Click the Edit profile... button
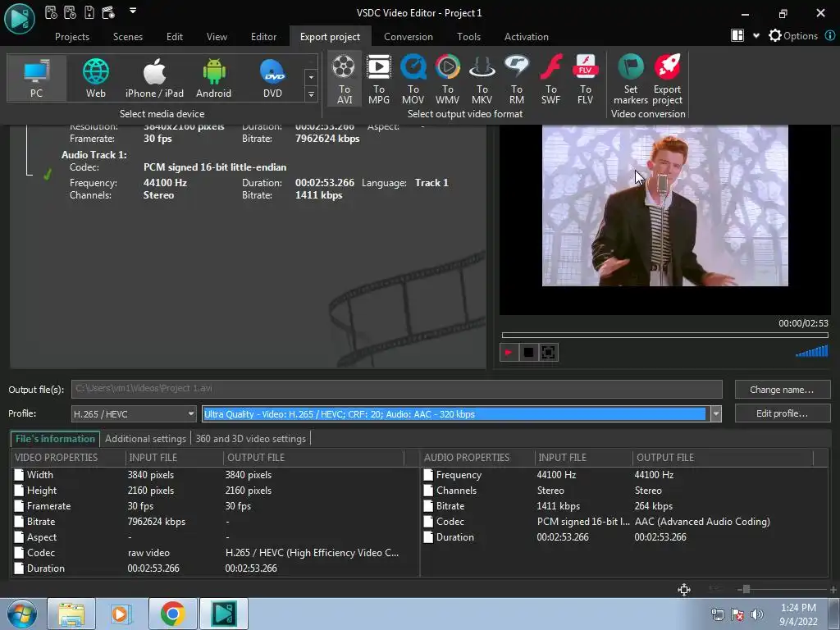Viewport: 840px width, 630px height. [782, 413]
